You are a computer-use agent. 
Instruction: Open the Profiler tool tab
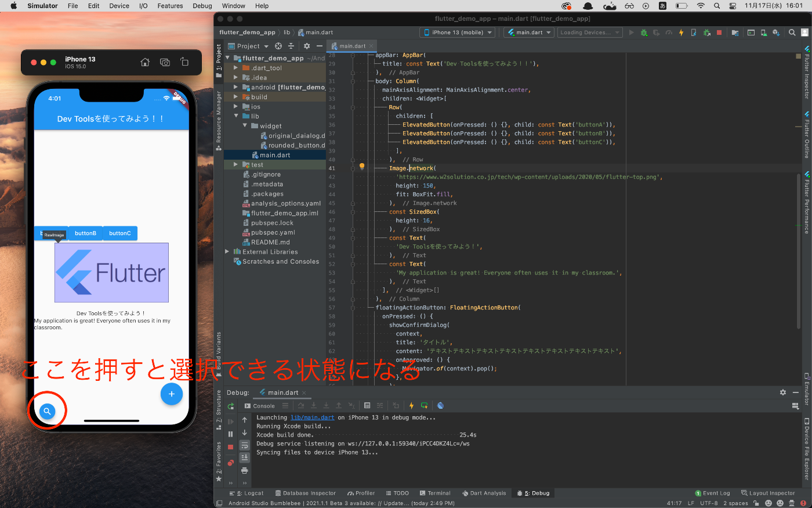[x=361, y=493]
